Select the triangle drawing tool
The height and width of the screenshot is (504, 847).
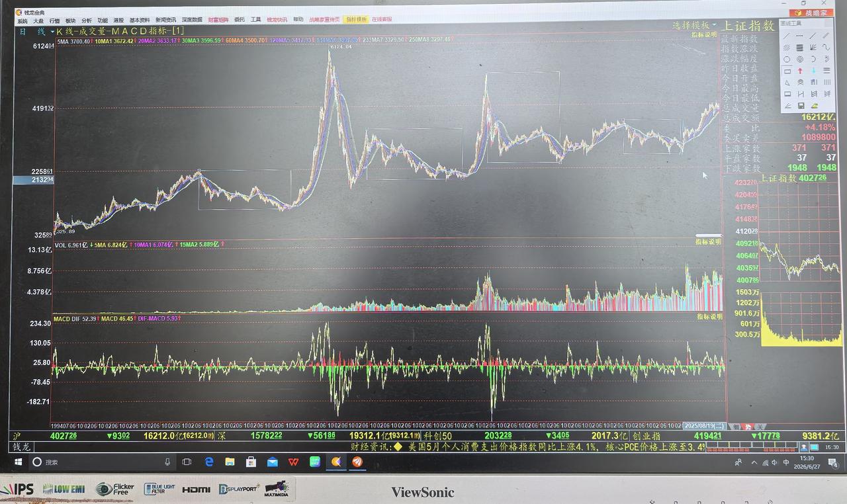point(787,82)
